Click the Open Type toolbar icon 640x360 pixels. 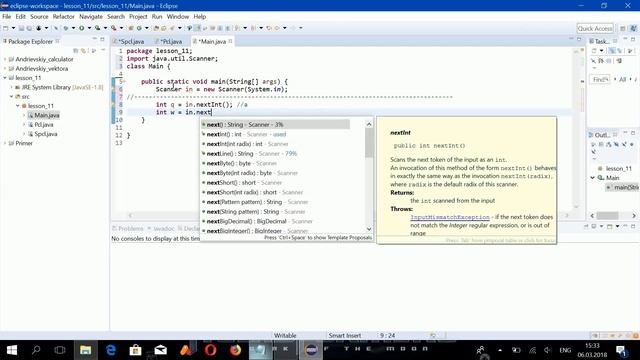[156, 28]
